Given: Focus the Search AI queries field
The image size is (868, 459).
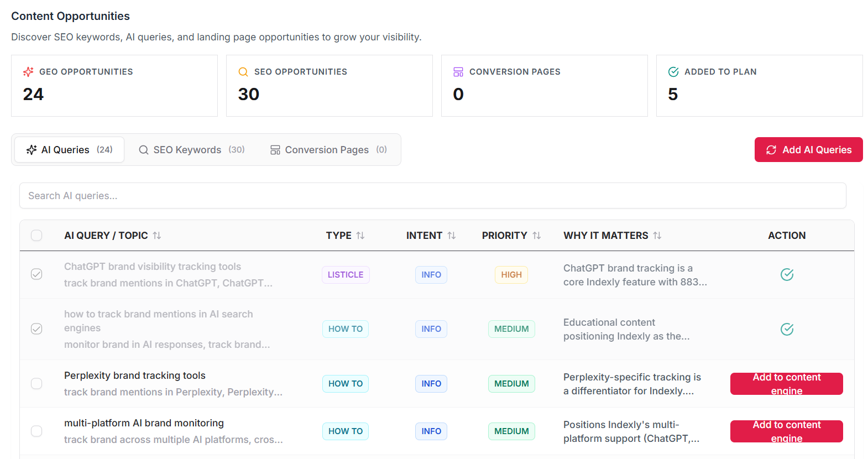Looking at the screenshot, I should (433, 196).
